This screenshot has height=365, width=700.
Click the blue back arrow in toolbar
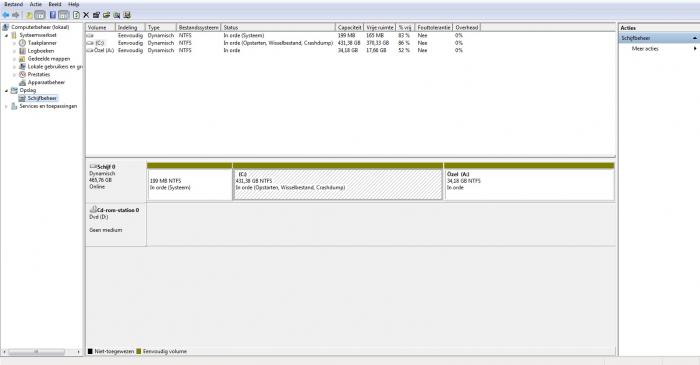tap(5, 15)
